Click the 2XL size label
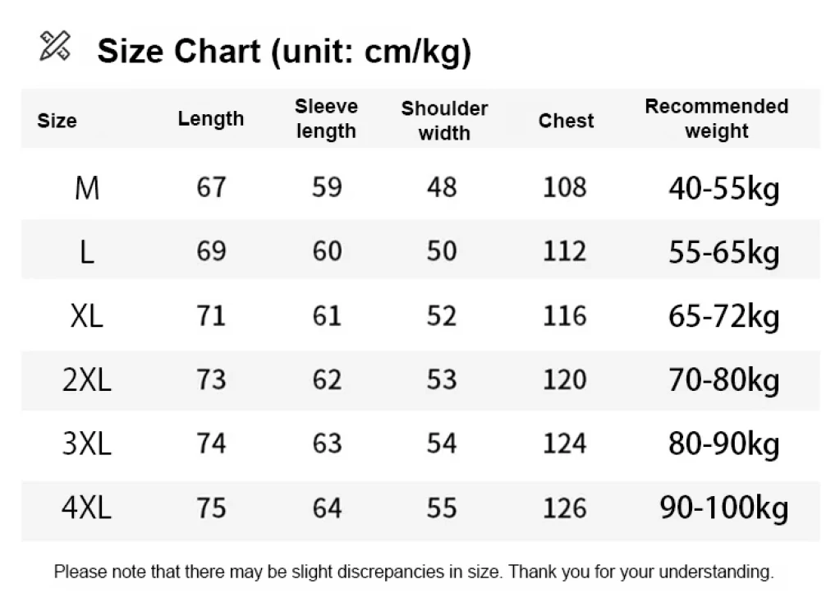The width and height of the screenshot is (840, 616). 87,380
